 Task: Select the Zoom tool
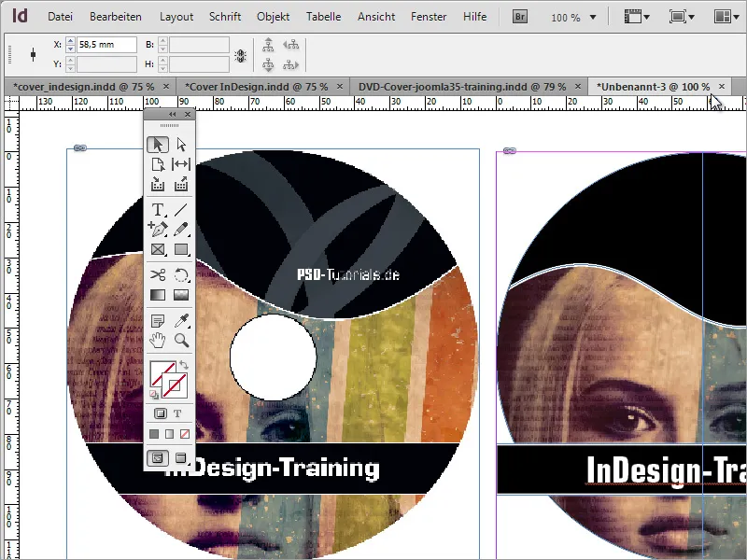(181, 340)
